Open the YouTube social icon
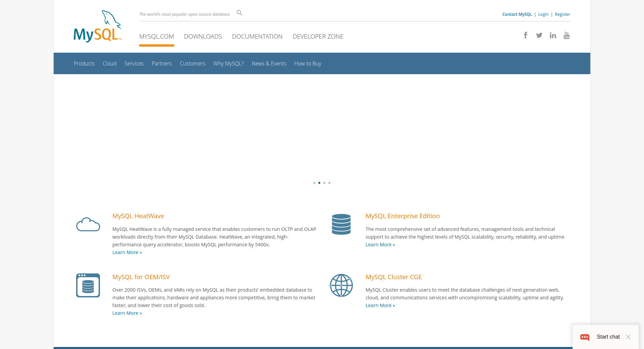Viewport: 644px width, 349px height. click(567, 35)
